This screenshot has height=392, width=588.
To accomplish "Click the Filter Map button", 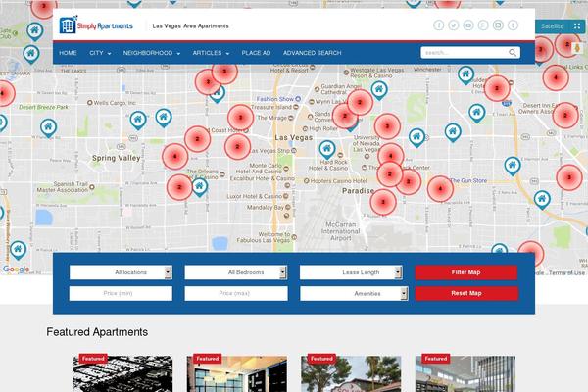I will coord(466,272).
